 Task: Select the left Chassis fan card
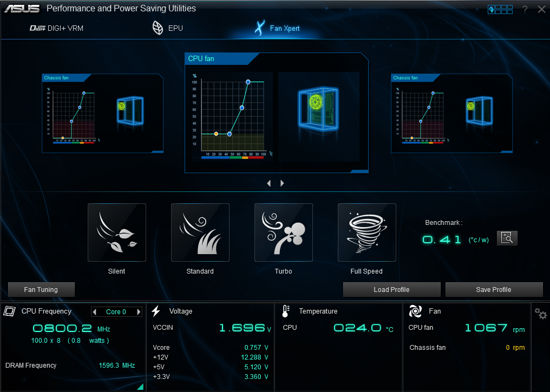tap(102, 113)
